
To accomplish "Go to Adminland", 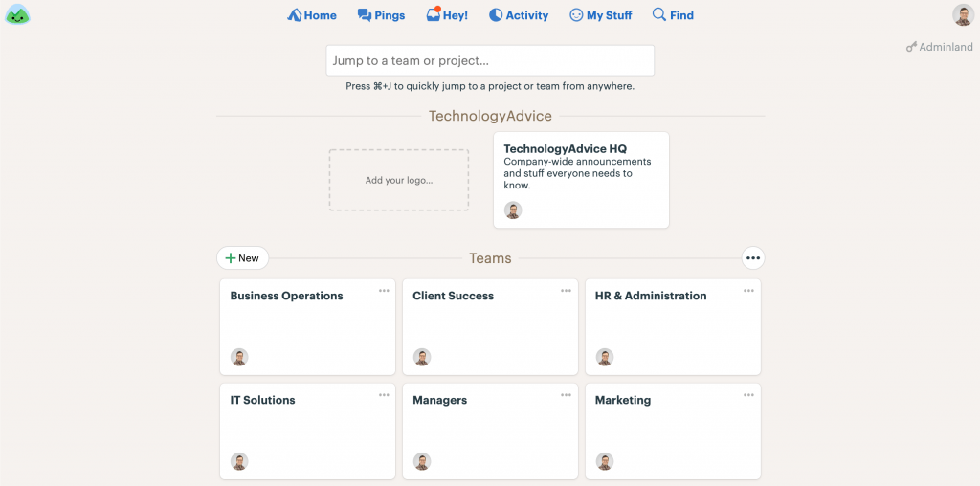I will (940, 47).
